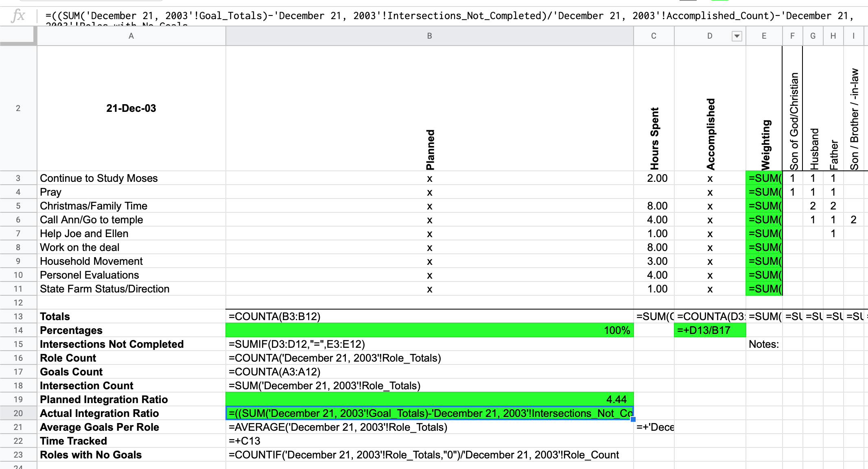Select cell with =+D13/B17 formula

710,330
